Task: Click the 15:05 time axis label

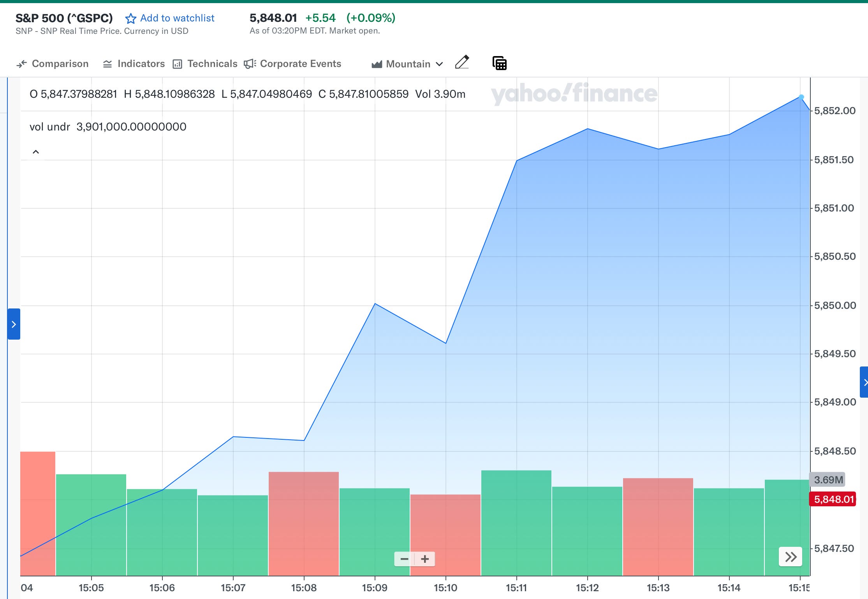Action: [91, 588]
